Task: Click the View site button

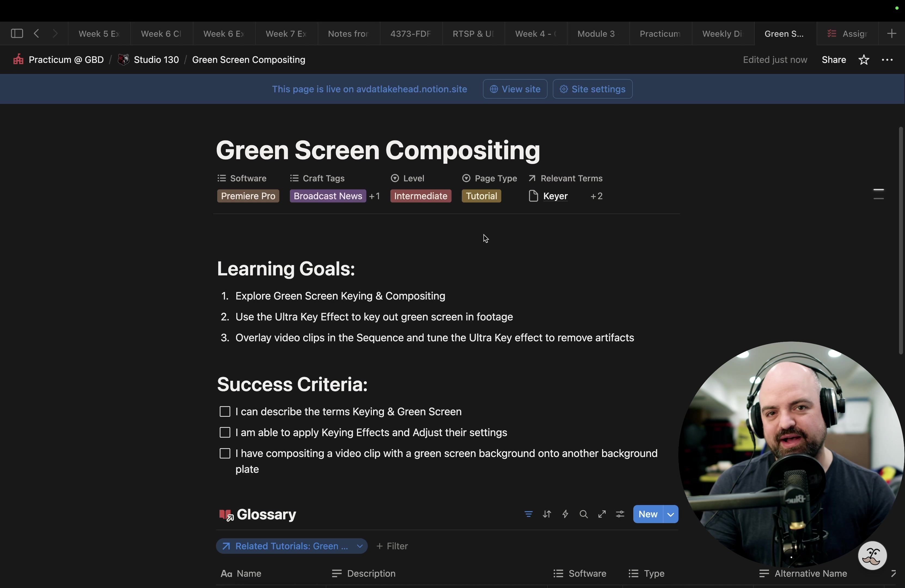Action: pyautogui.click(x=515, y=89)
